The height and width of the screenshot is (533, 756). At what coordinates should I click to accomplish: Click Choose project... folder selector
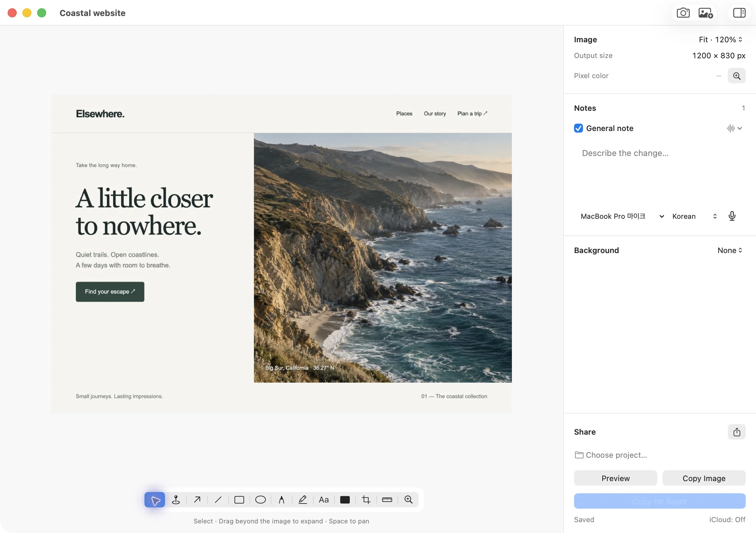(611, 455)
